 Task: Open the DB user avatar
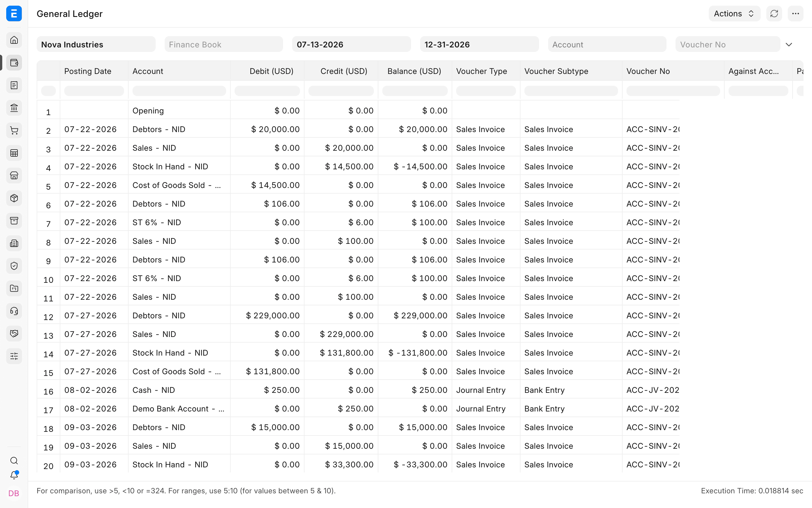14,493
